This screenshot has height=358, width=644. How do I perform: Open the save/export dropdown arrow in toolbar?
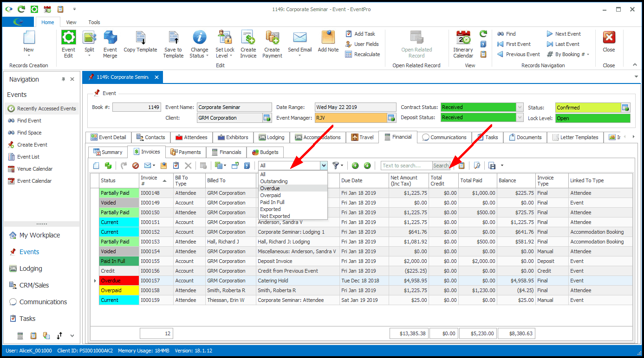(502, 166)
